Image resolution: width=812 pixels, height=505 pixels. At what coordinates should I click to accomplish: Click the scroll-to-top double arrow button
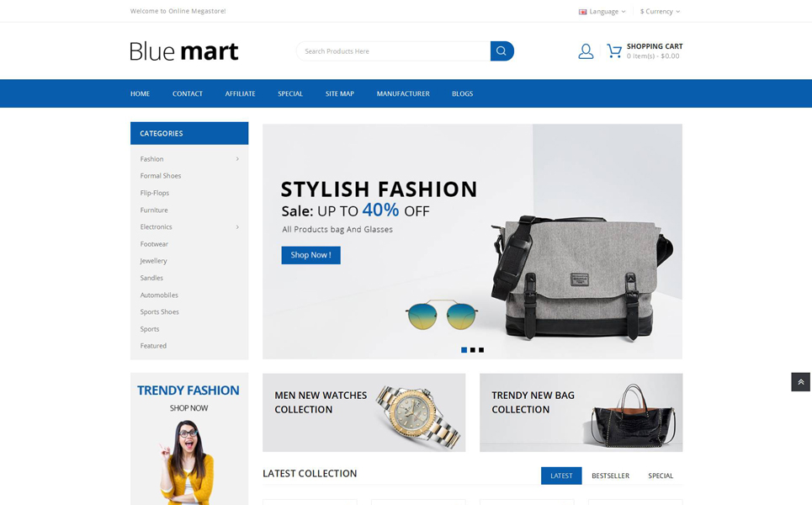800,382
